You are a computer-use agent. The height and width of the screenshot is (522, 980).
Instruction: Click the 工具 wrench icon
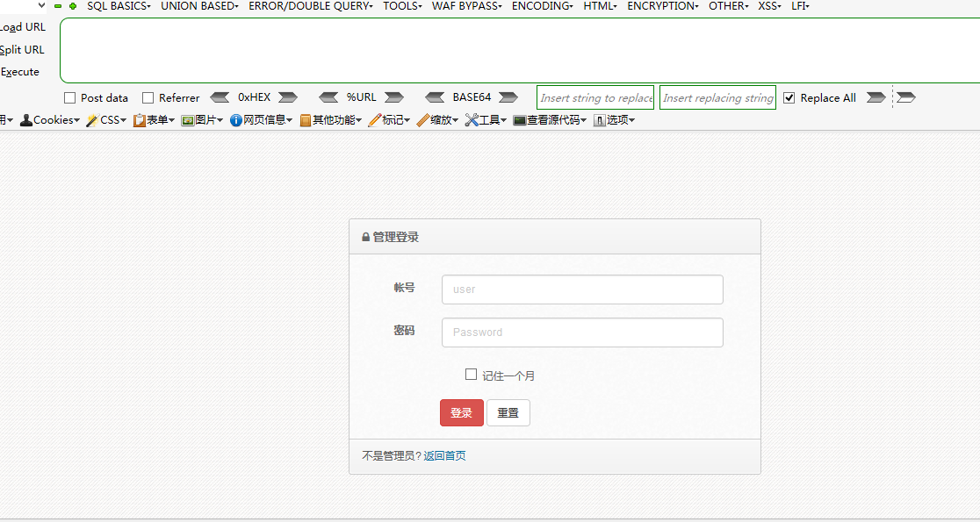point(472,120)
